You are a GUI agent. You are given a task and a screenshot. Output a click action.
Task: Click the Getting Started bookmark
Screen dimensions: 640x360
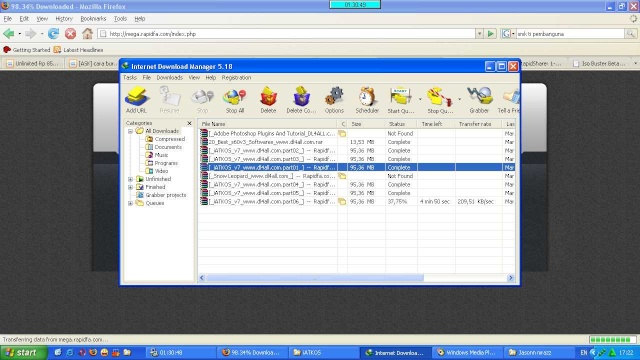click(27, 50)
